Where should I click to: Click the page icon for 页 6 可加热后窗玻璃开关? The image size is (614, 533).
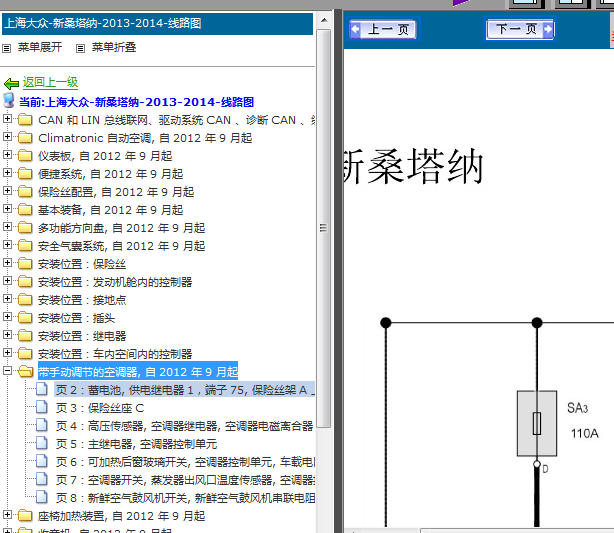[42, 461]
